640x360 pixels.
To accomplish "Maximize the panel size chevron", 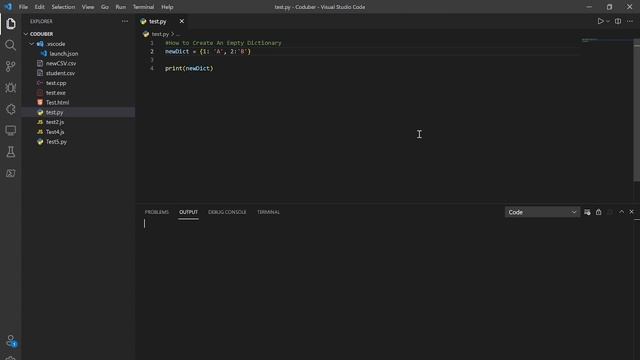I will pyautogui.click(x=621, y=212).
